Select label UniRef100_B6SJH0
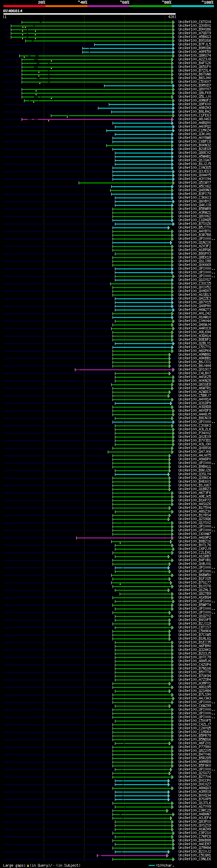Screen dimensions: 217x868 tap(195, 78)
